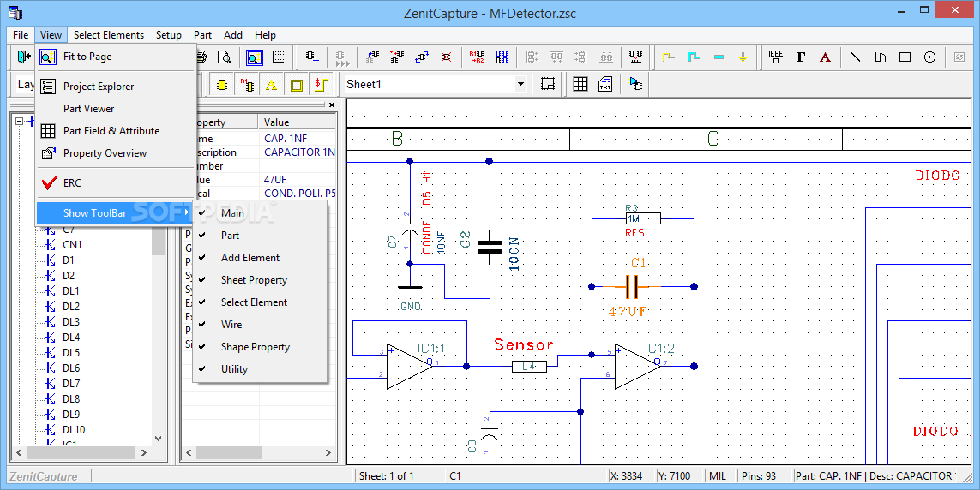Click the yellow chip select-part icon
980x490 pixels.
(222, 84)
